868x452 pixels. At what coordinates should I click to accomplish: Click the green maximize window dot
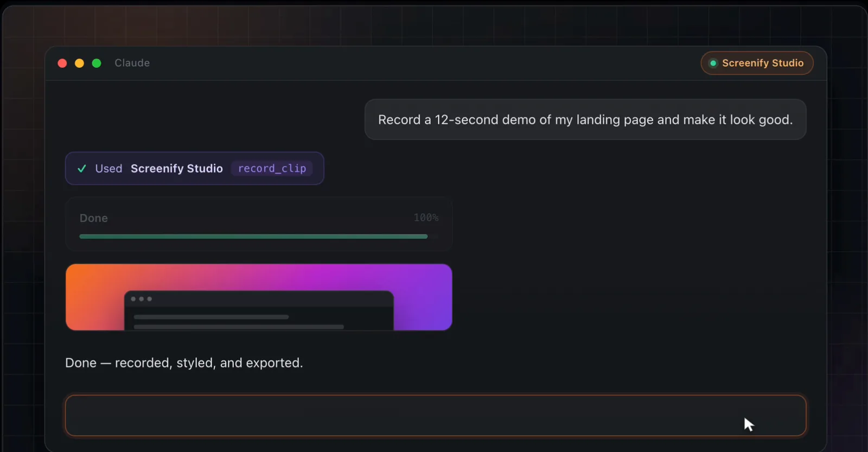click(x=97, y=63)
